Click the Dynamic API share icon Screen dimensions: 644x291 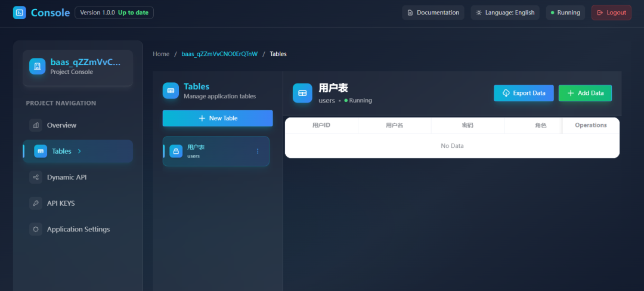click(36, 177)
